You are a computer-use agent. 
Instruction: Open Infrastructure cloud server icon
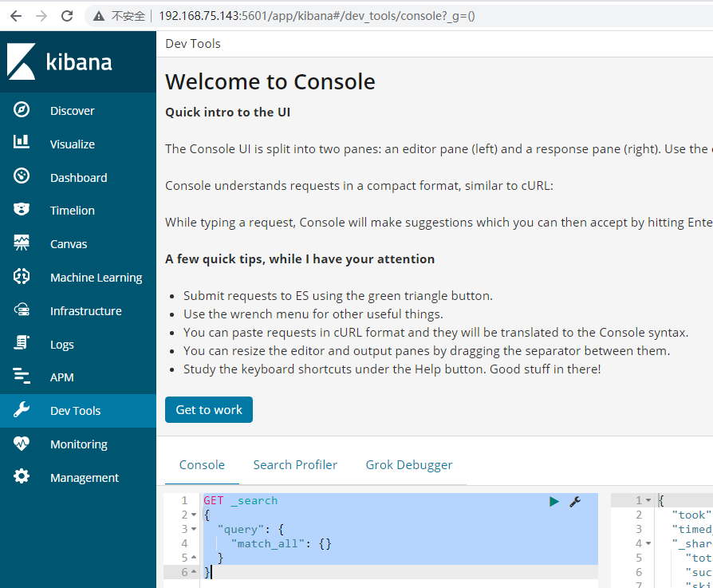(x=22, y=310)
